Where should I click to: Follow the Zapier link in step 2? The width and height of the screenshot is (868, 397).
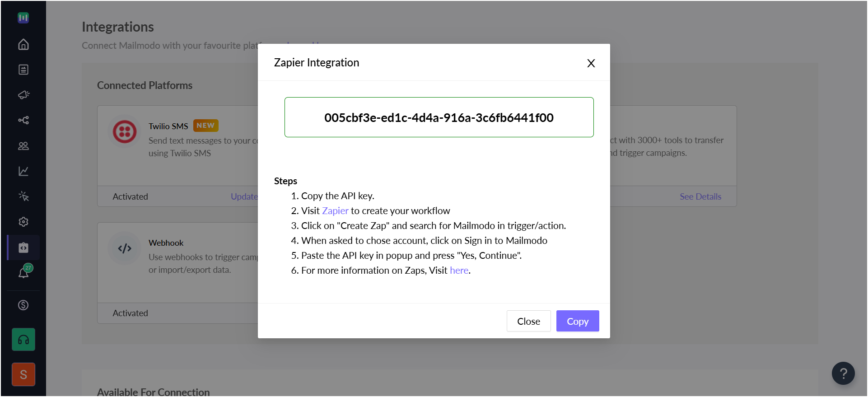click(335, 211)
